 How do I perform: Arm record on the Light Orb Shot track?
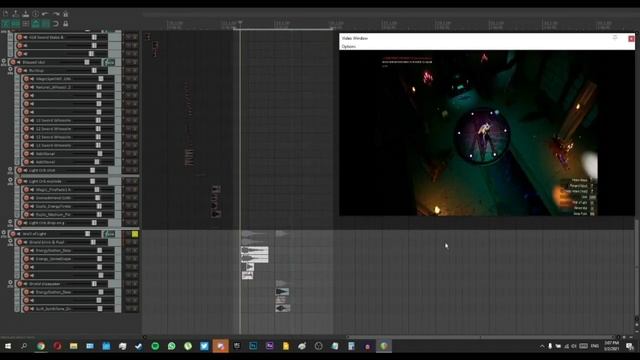point(19,170)
